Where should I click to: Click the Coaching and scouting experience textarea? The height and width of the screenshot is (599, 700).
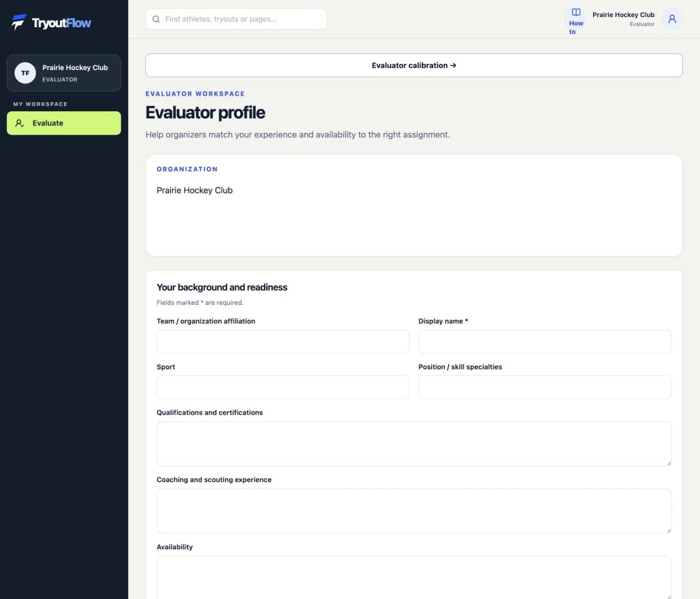tap(414, 511)
